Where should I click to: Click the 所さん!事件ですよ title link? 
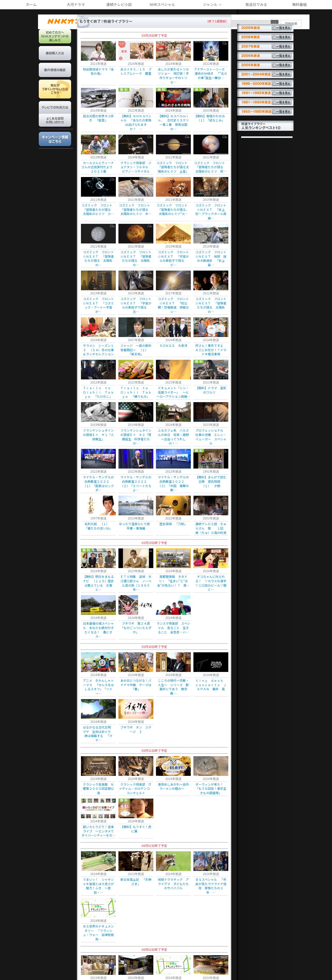[211, 350]
